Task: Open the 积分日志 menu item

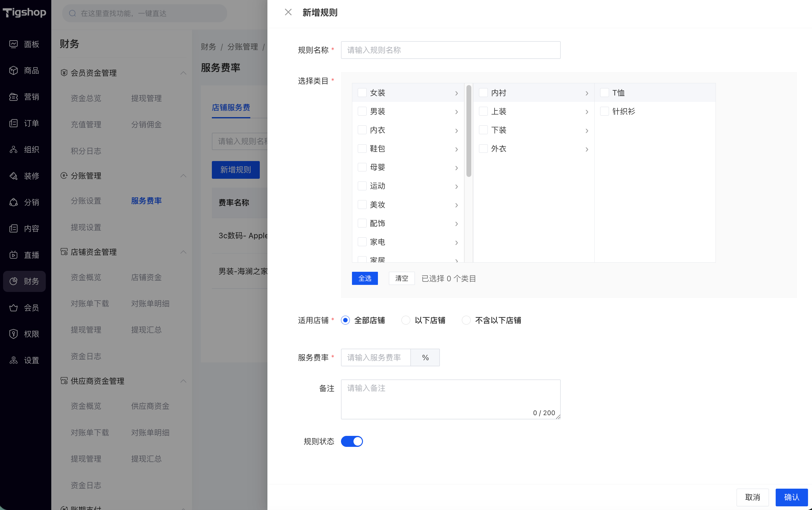Action: 86,151
